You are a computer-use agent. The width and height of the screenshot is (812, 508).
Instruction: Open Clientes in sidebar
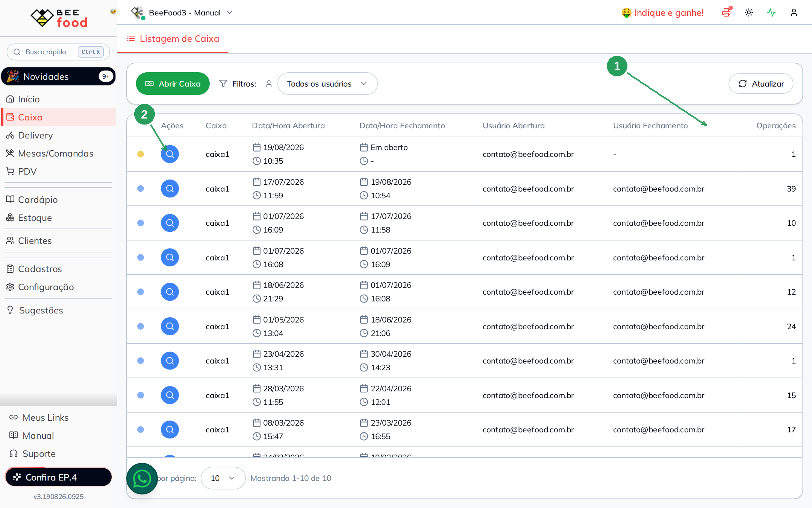coord(58,240)
